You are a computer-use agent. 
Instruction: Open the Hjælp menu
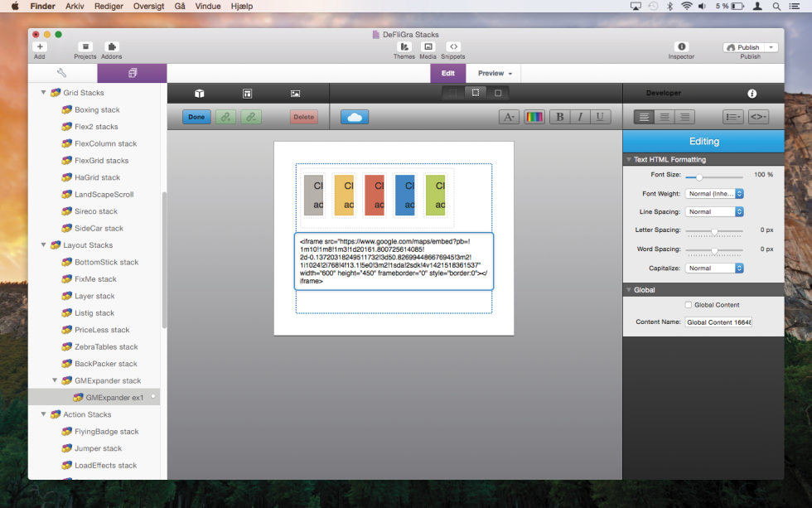coord(242,6)
